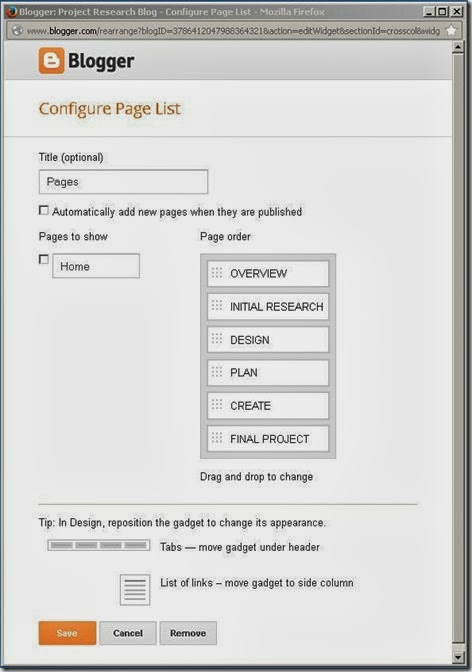Select the PLAN page item
This screenshot has width=472, height=672.
coord(268,372)
